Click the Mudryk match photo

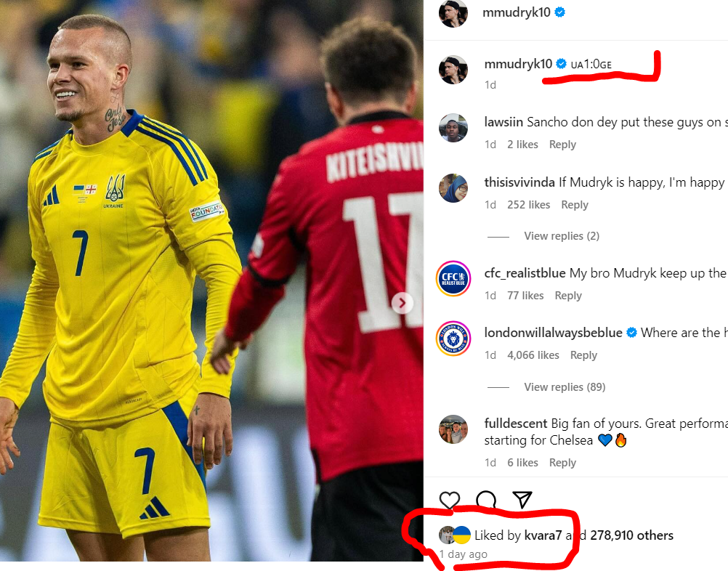(x=211, y=281)
